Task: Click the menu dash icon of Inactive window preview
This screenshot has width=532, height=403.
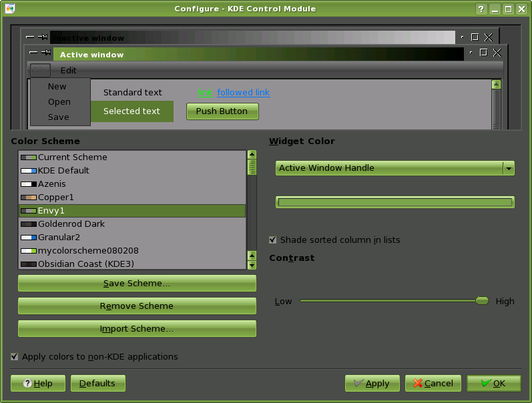Action: (30, 37)
